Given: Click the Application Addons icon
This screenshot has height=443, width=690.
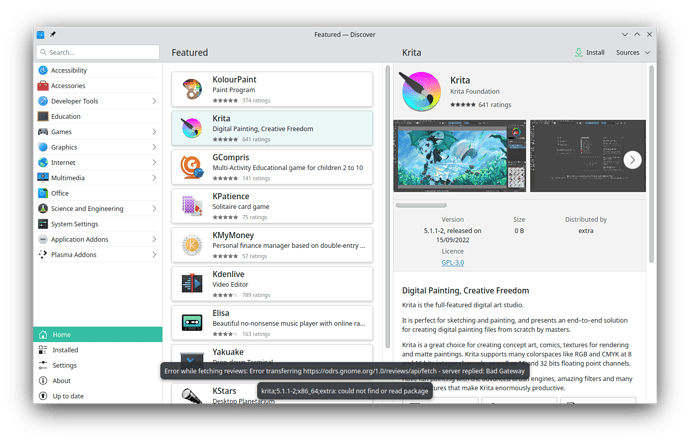Looking at the screenshot, I should pyautogui.click(x=43, y=239).
